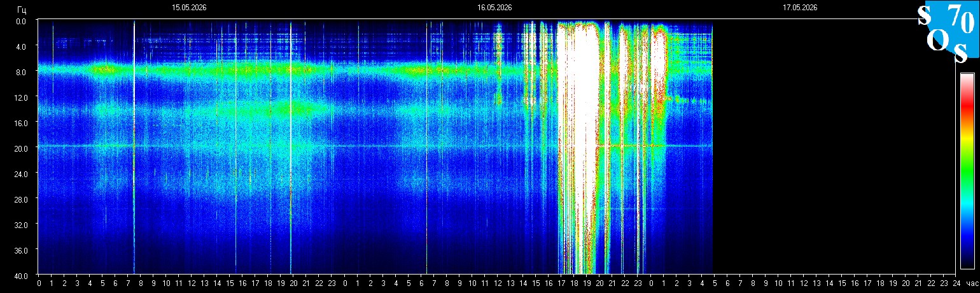The width and height of the screenshot is (980, 293).
Task: Click the empty black region of 17.05.2026
Action: pyautogui.click(x=834, y=146)
